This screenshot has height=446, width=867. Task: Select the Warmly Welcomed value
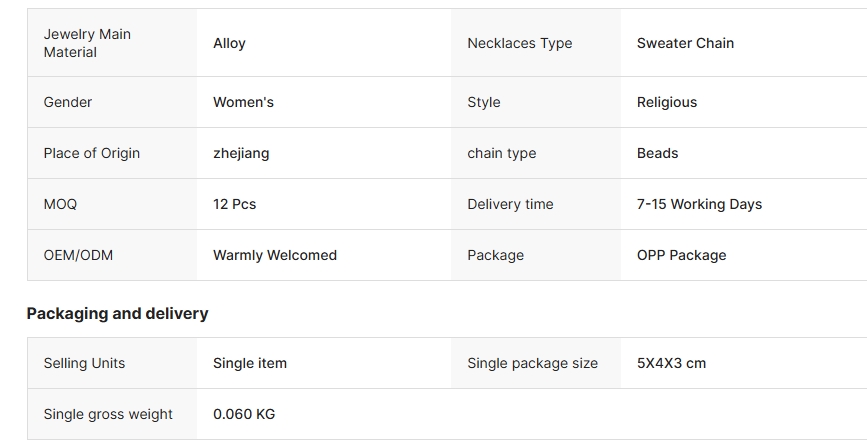tap(275, 255)
